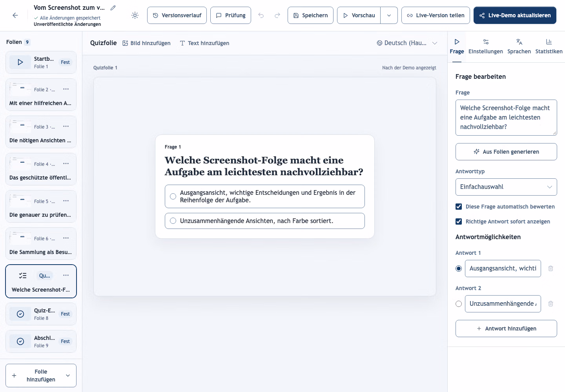Click the undo arrow icon
The image size is (565, 392).
[261, 15]
